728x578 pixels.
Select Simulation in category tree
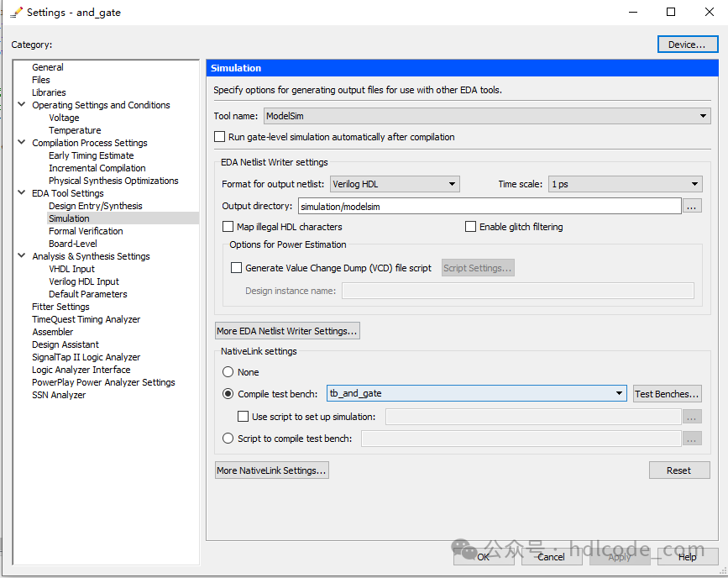(x=69, y=218)
